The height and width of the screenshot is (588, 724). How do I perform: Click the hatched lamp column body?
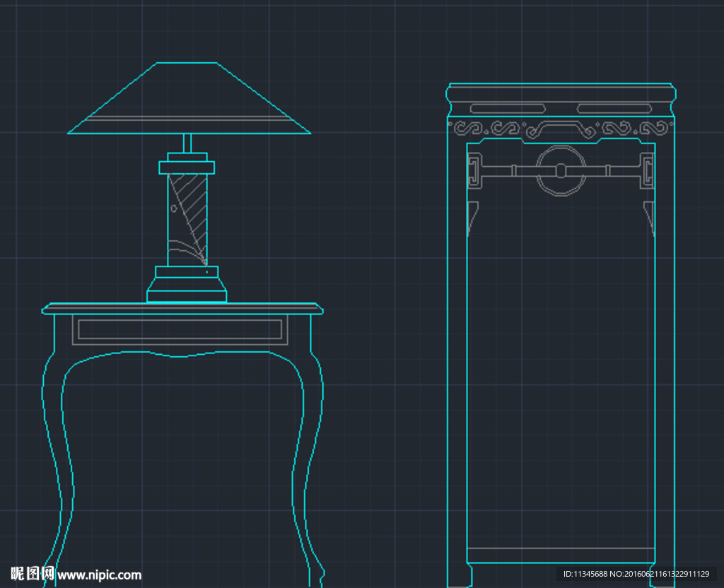pyautogui.click(x=187, y=219)
